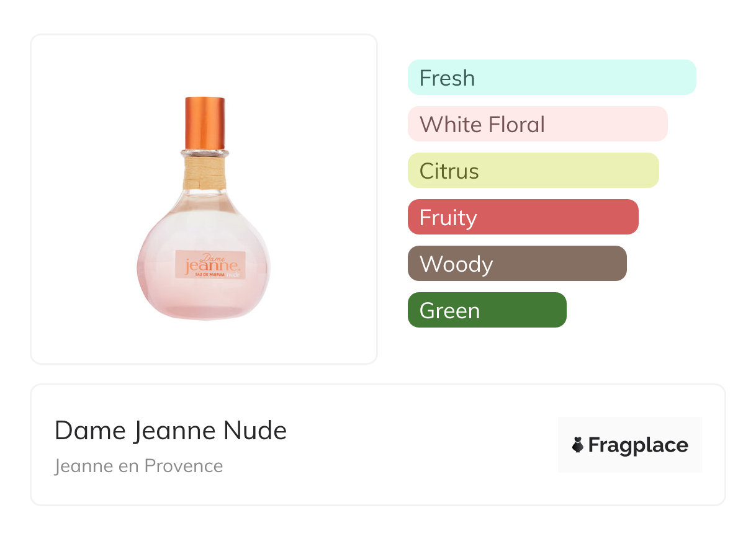Image resolution: width=756 pixels, height=536 pixels.
Task: Click the "jeanne" text on bottle label
Action: click(205, 267)
